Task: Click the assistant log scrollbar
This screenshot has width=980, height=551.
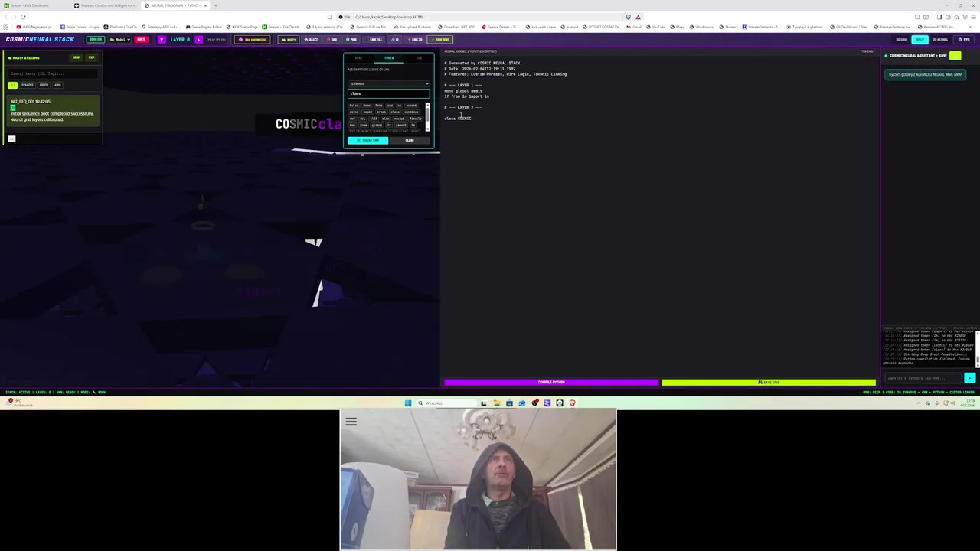Action: point(977,348)
